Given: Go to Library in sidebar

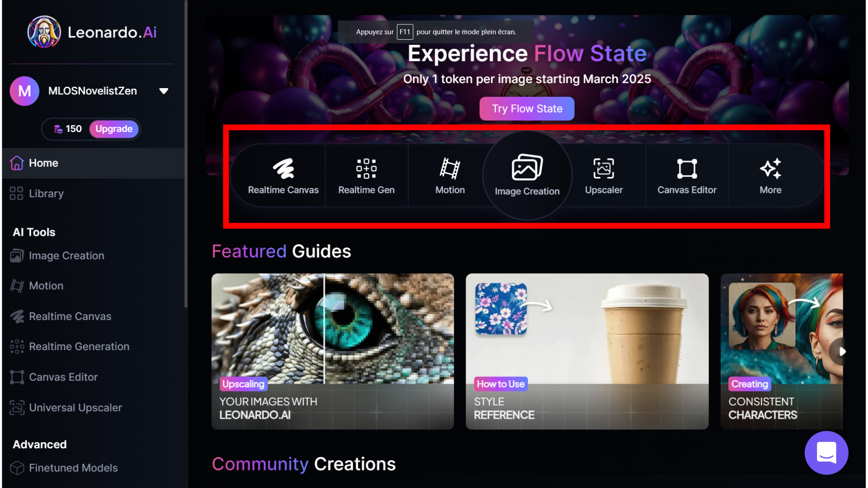Looking at the screenshot, I should point(46,193).
